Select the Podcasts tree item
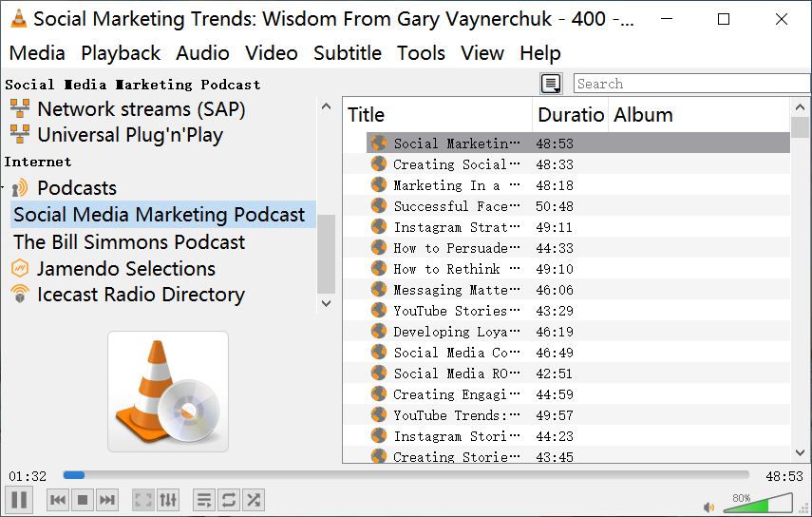Viewport: 812px width, 517px height. pos(77,188)
